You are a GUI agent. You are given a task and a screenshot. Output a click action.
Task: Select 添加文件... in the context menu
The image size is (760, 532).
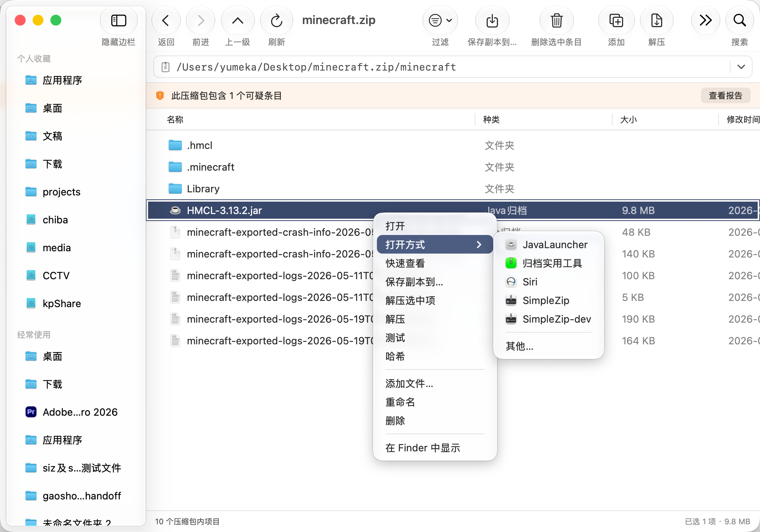(x=435, y=383)
